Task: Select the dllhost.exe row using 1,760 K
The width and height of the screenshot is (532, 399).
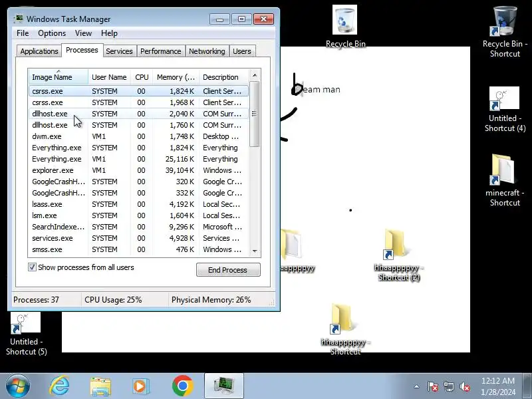Action: point(139,125)
